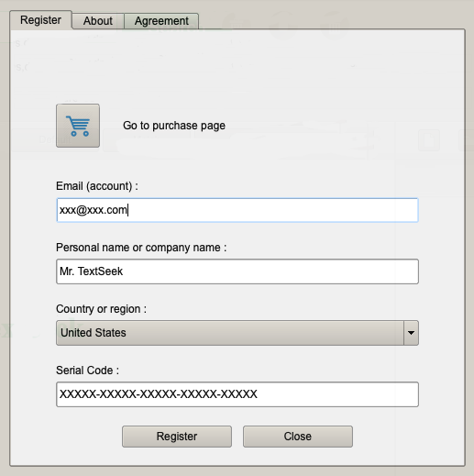Click the "Go to purchase page" text

(x=174, y=126)
